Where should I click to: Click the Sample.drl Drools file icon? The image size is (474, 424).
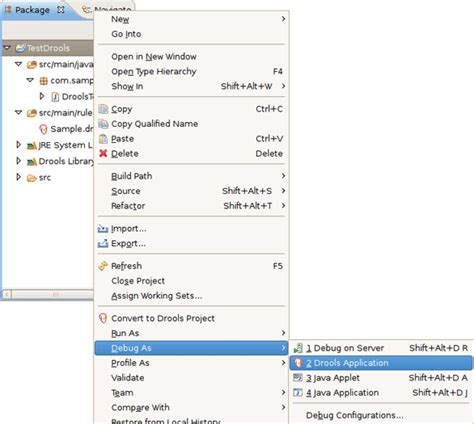43,129
